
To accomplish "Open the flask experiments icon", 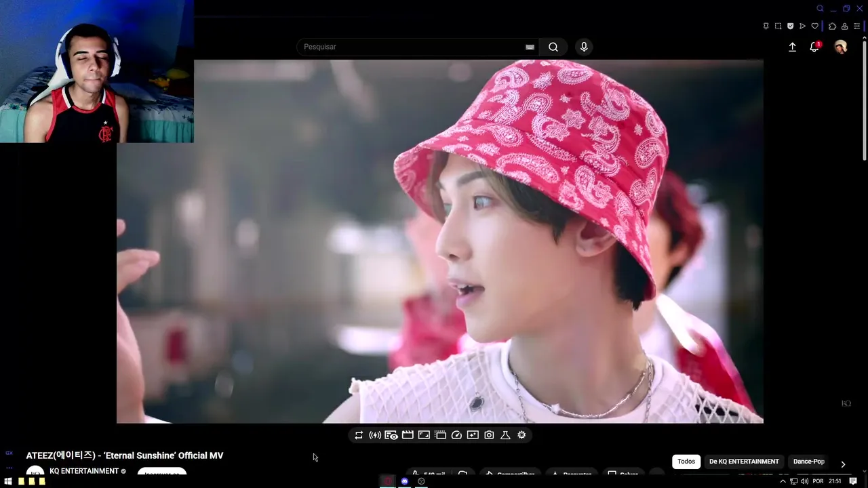I will coord(505,435).
